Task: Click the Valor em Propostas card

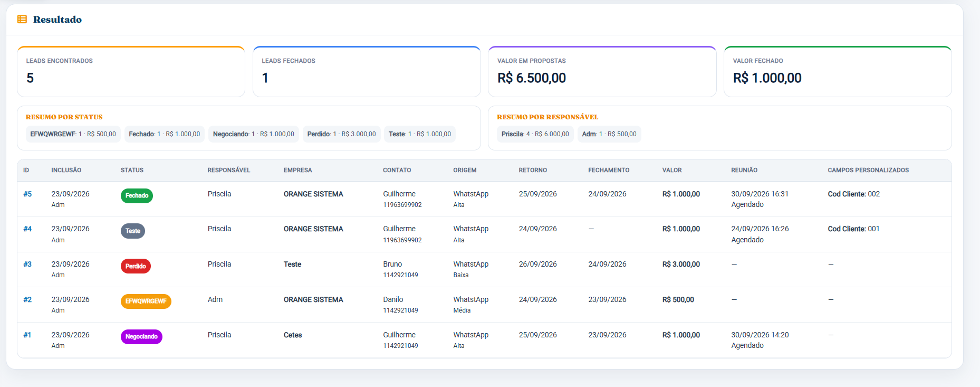Action: (602, 72)
